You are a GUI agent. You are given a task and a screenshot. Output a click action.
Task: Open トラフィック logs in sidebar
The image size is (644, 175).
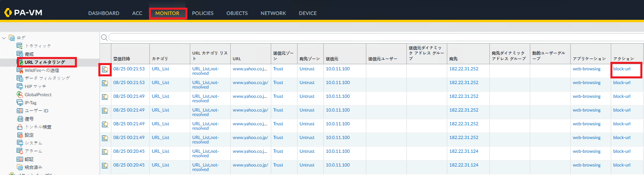(x=37, y=46)
